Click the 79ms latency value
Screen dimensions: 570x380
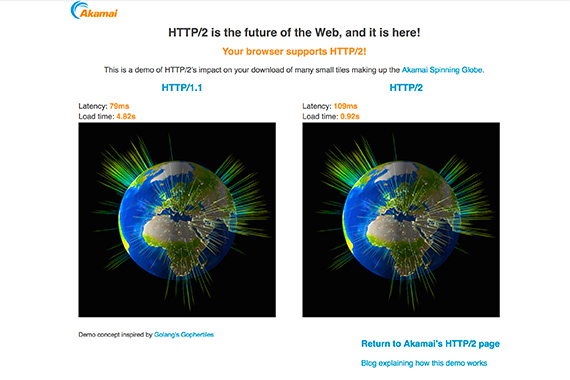pyautogui.click(x=119, y=106)
